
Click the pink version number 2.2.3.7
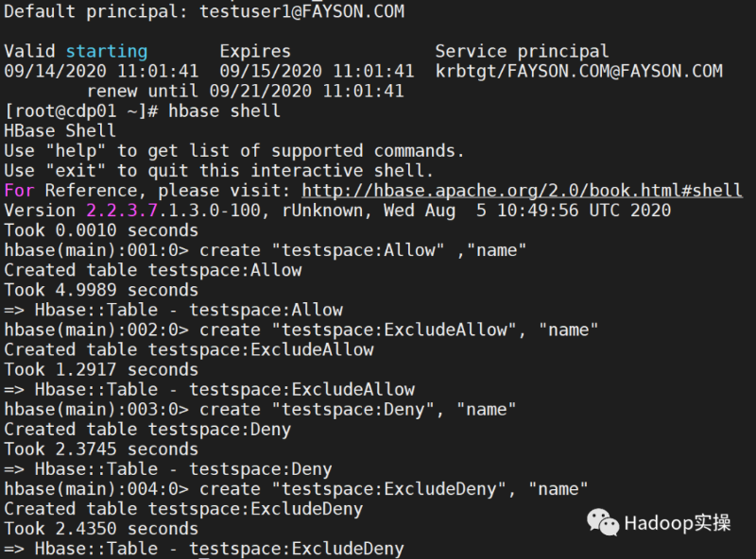click(x=122, y=211)
